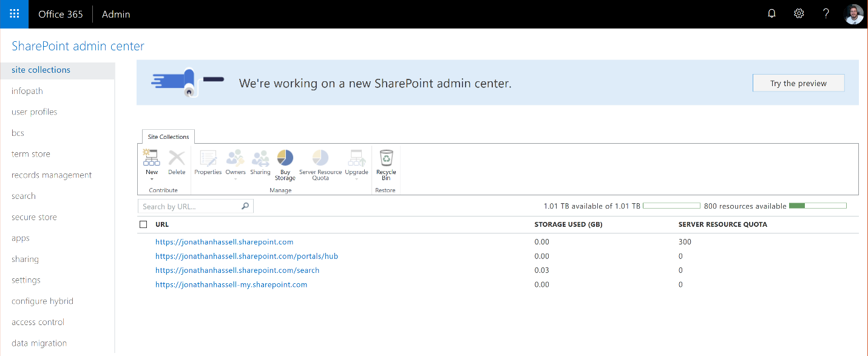
Task: Open site collection Properties from the ribbon
Action: [208, 163]
